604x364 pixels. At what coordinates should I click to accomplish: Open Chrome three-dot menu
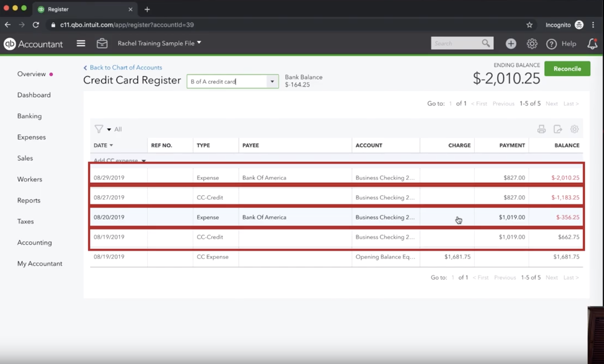tap(593, 25)
